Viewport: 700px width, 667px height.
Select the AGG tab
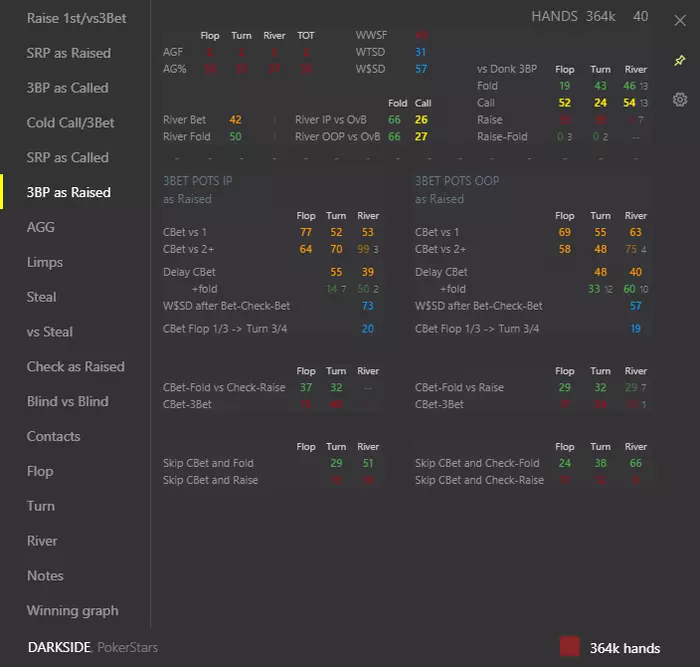coord(41,227)
